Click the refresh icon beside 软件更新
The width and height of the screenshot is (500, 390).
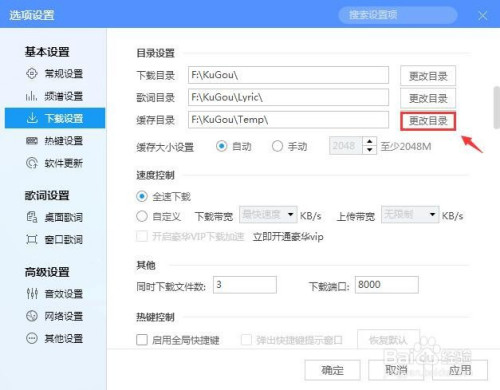pyautogui.click(x=32, y=163)
